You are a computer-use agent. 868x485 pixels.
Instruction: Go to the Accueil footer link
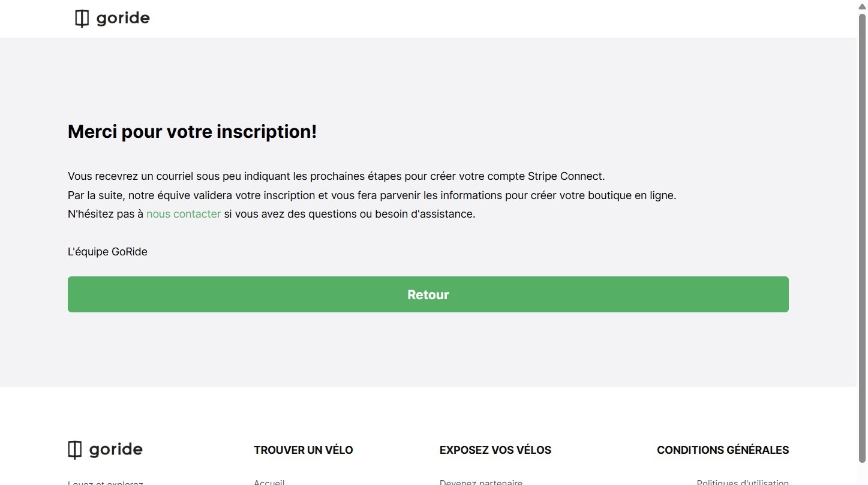pos(269,482)
